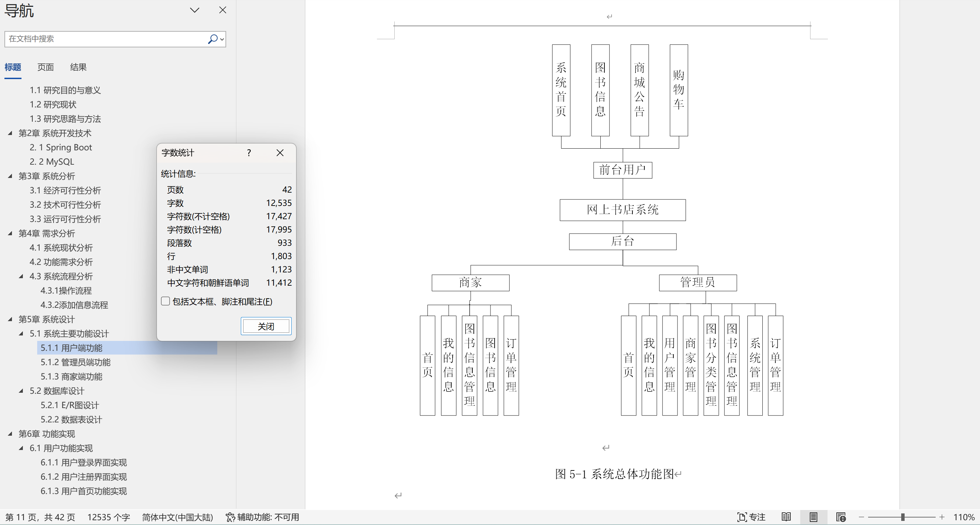980x525 pixels.
Task: Close the 字数统计 dialog with X
Action: point(280,153)
